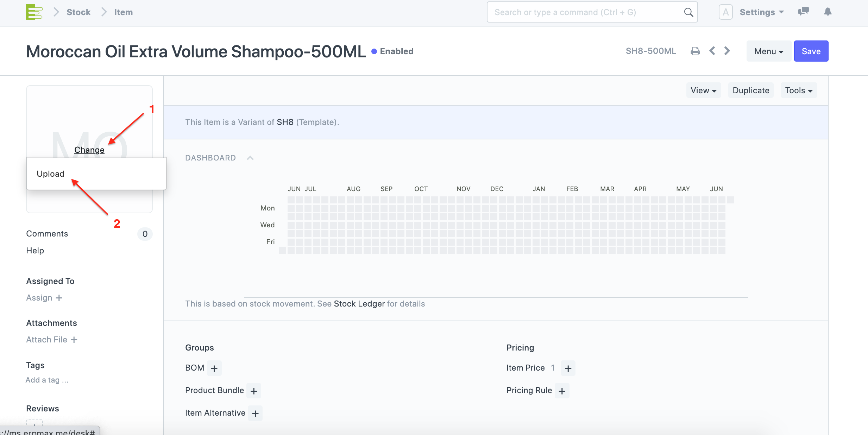Add a new BOM with plus
Viewport: 868px width, 435px height.
tap(214, 368)
